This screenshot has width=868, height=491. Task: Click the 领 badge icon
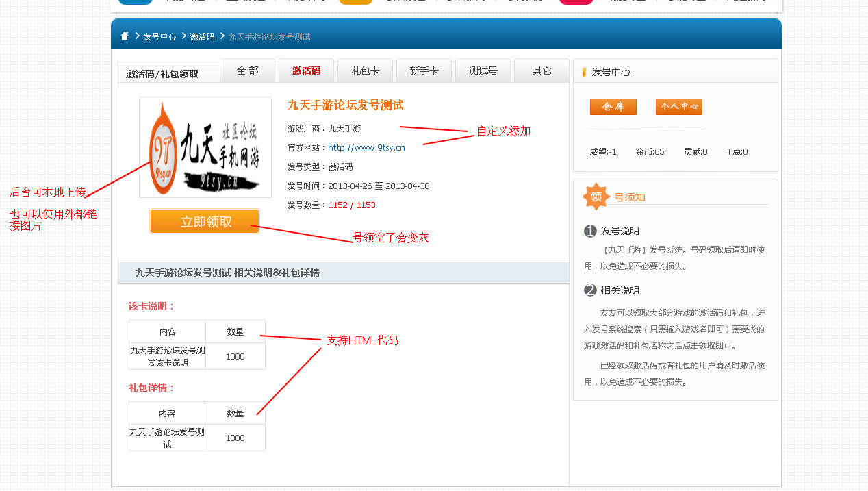tap(596, 197)
